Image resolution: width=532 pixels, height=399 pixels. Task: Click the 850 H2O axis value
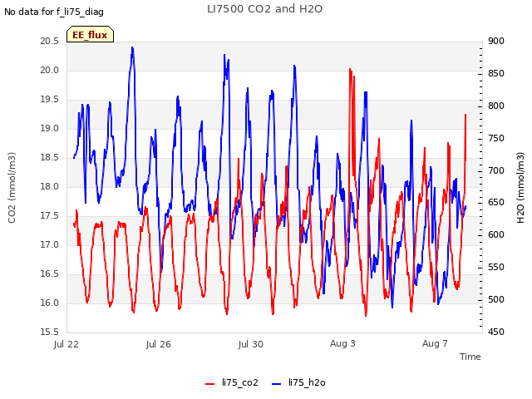click(x=496, y=73)
